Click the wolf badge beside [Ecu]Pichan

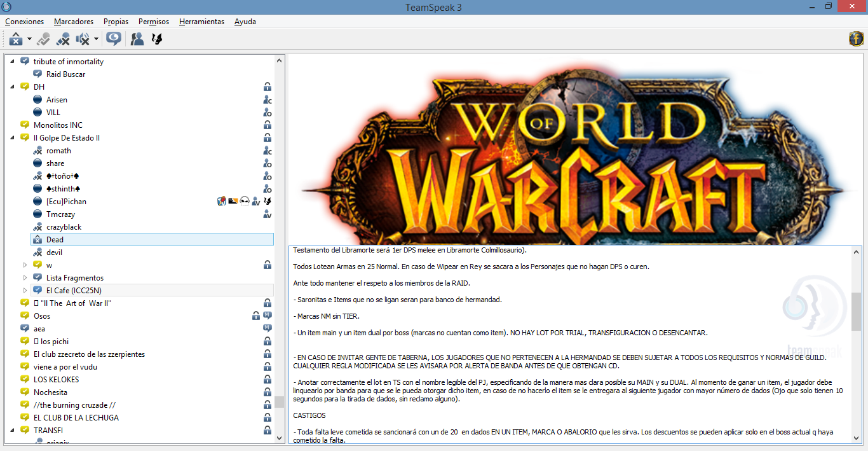coord(268,202)
